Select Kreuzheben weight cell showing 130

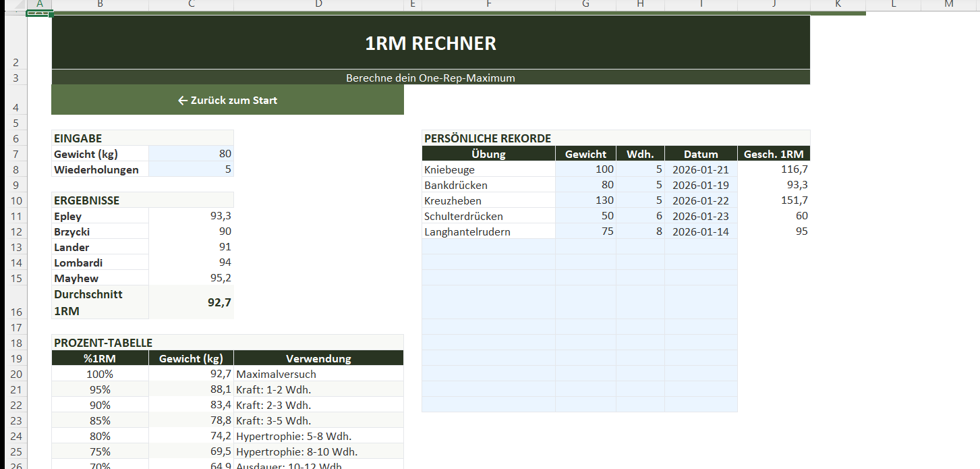click(585, 200)
